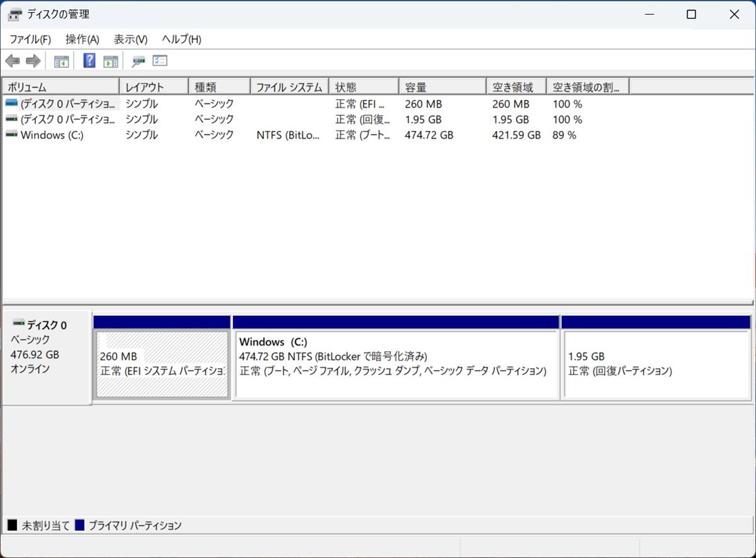
Task: Click the Back arrow in toolbar
Action: click(12, 61)
